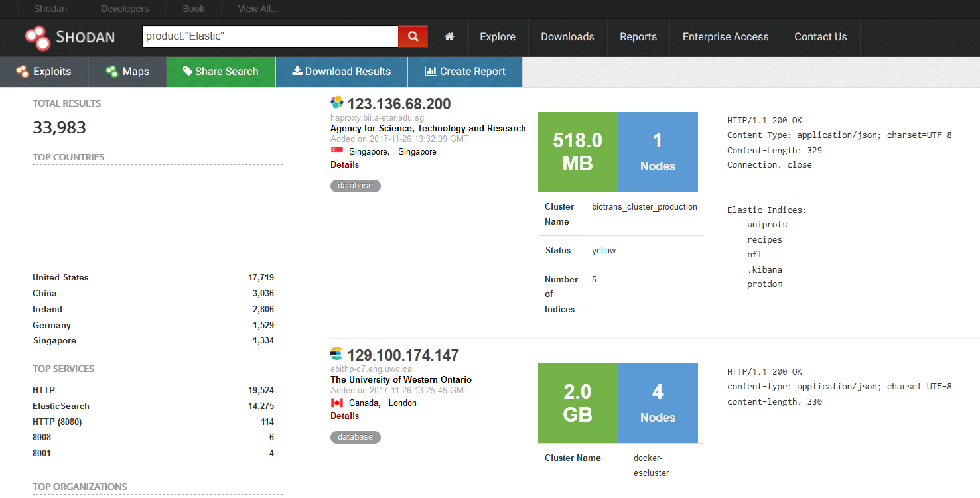This screenshot has height=498, width=980.
Task: Click country link Canada
Action: tap(364, 403)
